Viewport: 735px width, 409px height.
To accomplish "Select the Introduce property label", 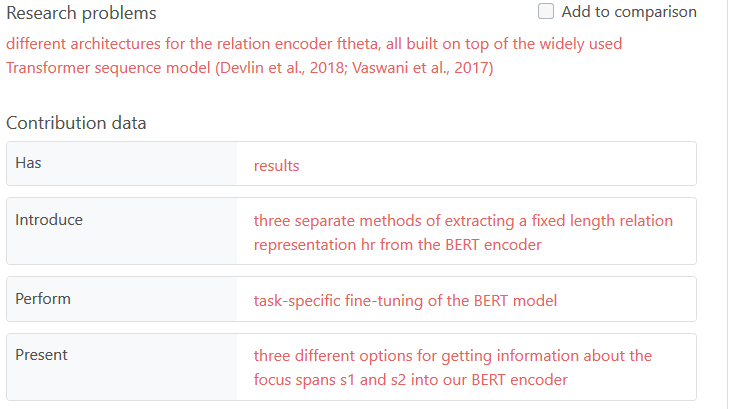I will point(49,220).
